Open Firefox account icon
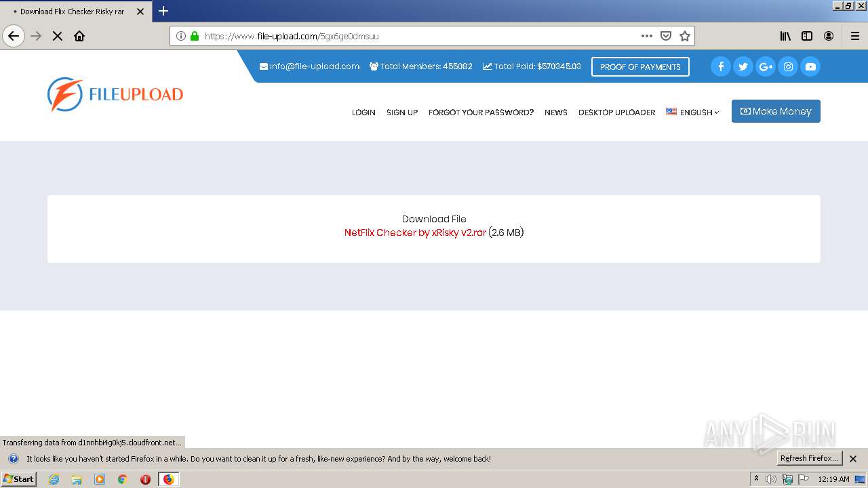868x488 pixels. coord(829,36)
